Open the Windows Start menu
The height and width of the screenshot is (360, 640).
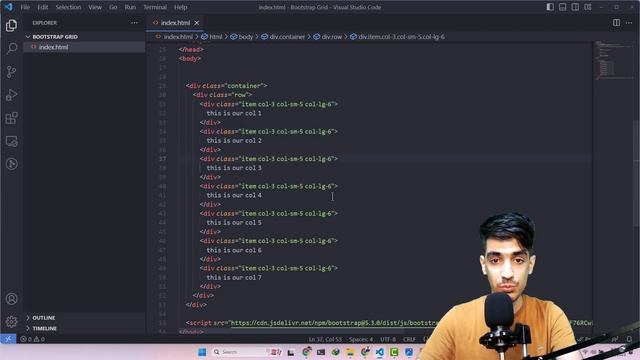pyautogui.click(x=202, y=352)
